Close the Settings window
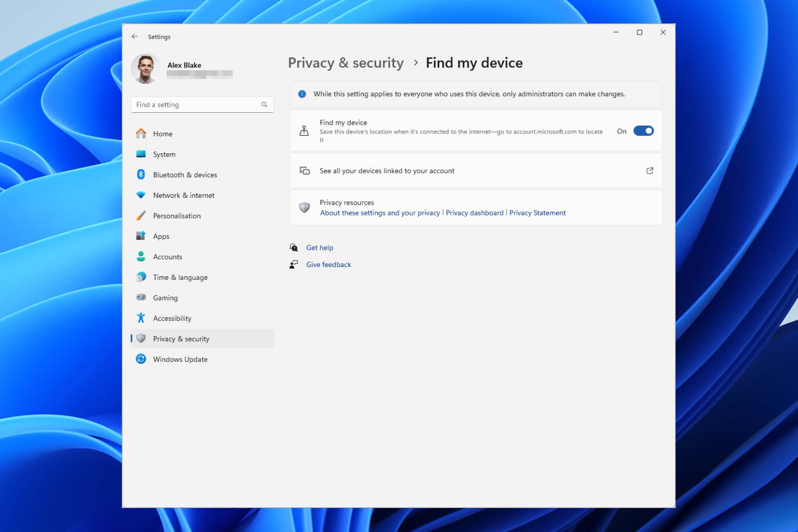Viewport: 798px width, 532px height. pyautogui.click(x=663, y=32)
